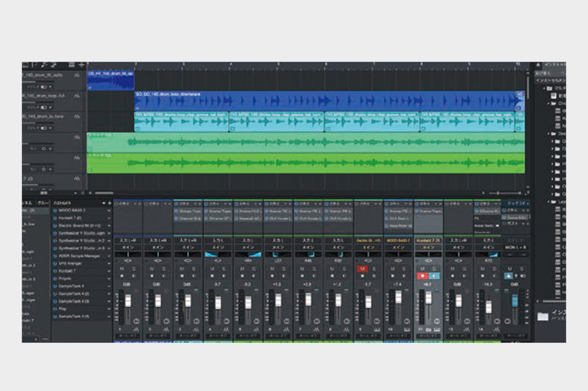Open input selector on first mixer channel
The height and width of the screenshot is (391, 588).
click(x=128, y=241)
